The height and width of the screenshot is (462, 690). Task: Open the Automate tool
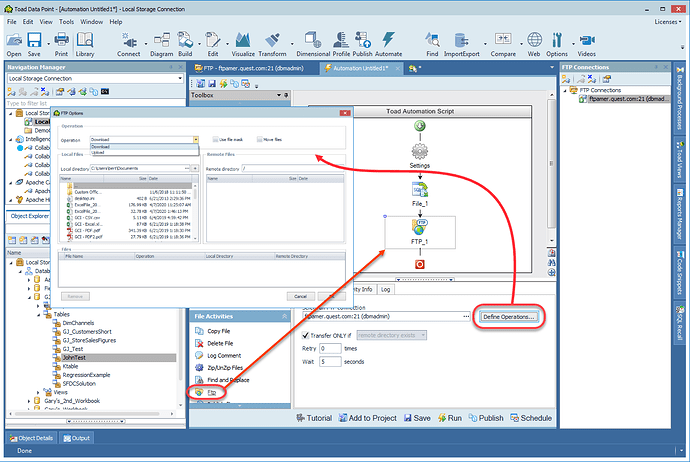coord(388,44)
